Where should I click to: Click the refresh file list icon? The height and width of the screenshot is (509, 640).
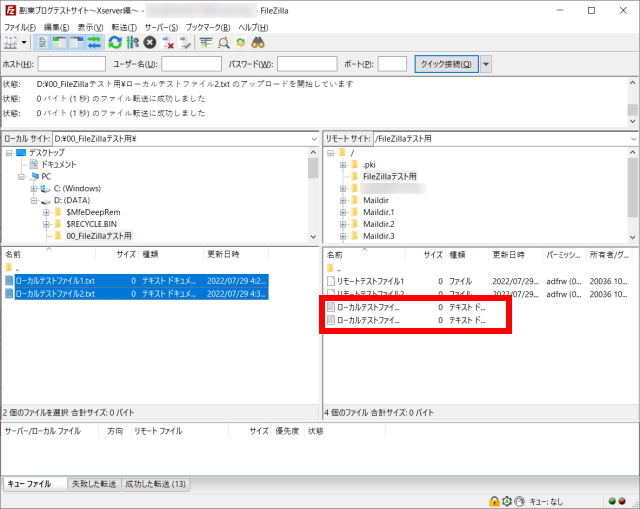(x=115, y=43)
